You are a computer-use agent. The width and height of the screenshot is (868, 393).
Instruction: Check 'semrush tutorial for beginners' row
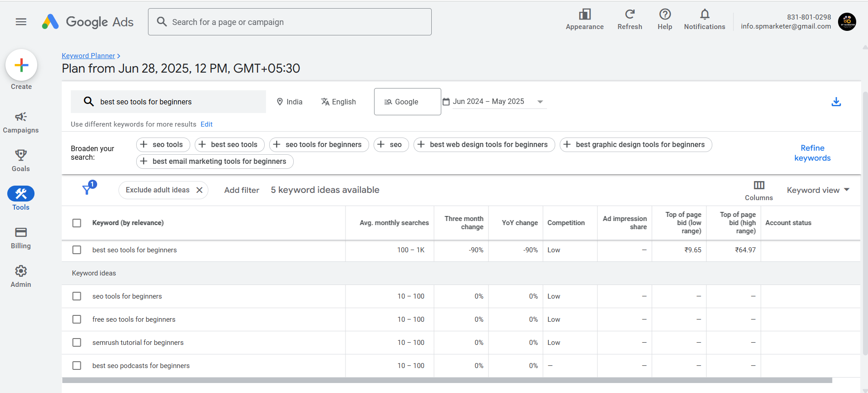coord(77,343)
